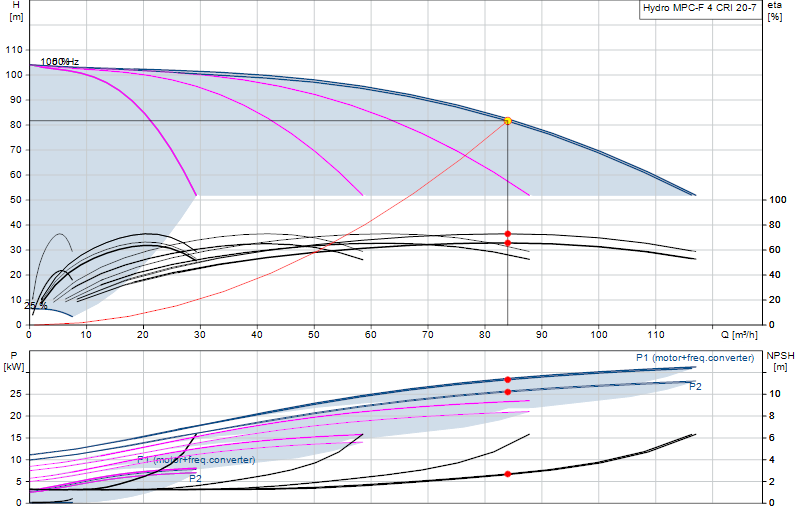Click the 100 % / 60 Hz curve label

pos(60,62)
